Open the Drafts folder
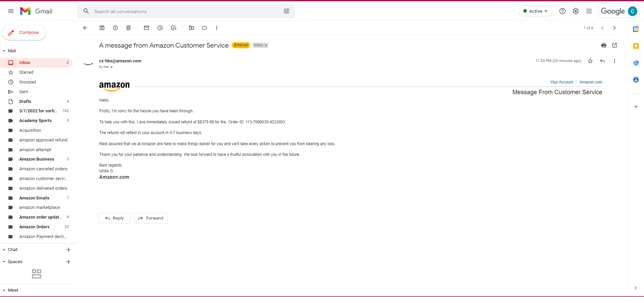The height and width of the screenshot is (297, 644). point(36,102)
